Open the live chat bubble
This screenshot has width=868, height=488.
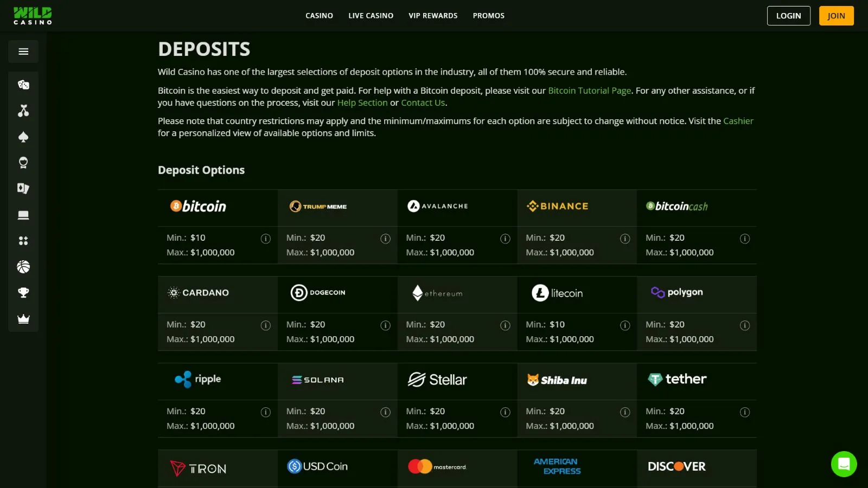(x=844, y=464)
